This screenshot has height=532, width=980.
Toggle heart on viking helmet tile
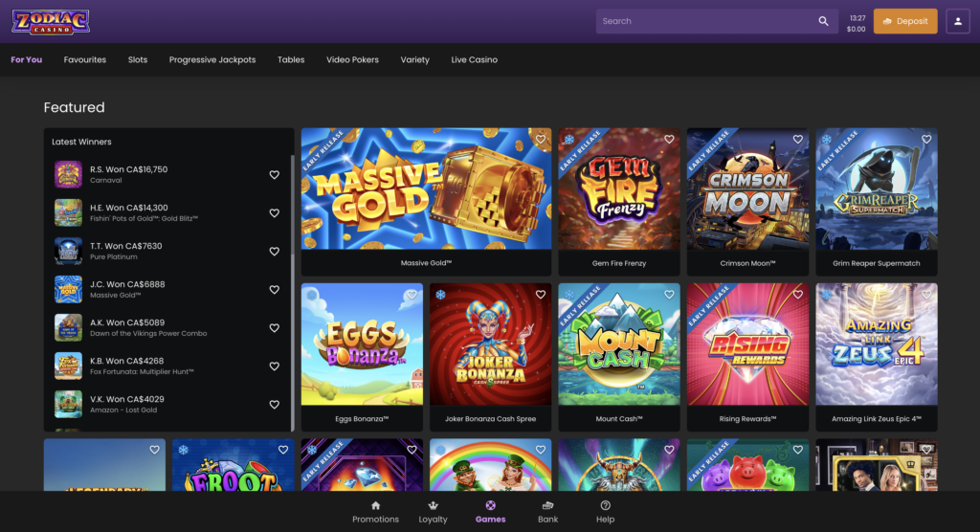(669, 450)
